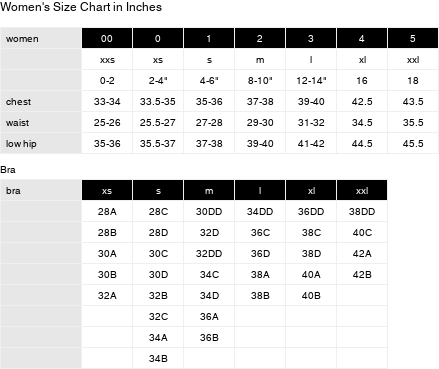The height and width of the screenshot is (369, 439).
Task: Click the waist row label
Action: pyautogui.click(x=17, y=123)
